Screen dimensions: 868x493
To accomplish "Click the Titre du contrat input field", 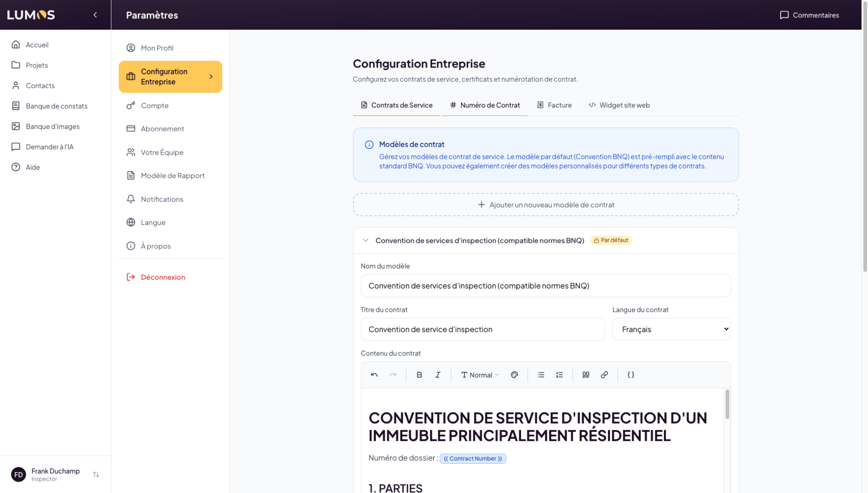I will (483, 330).
